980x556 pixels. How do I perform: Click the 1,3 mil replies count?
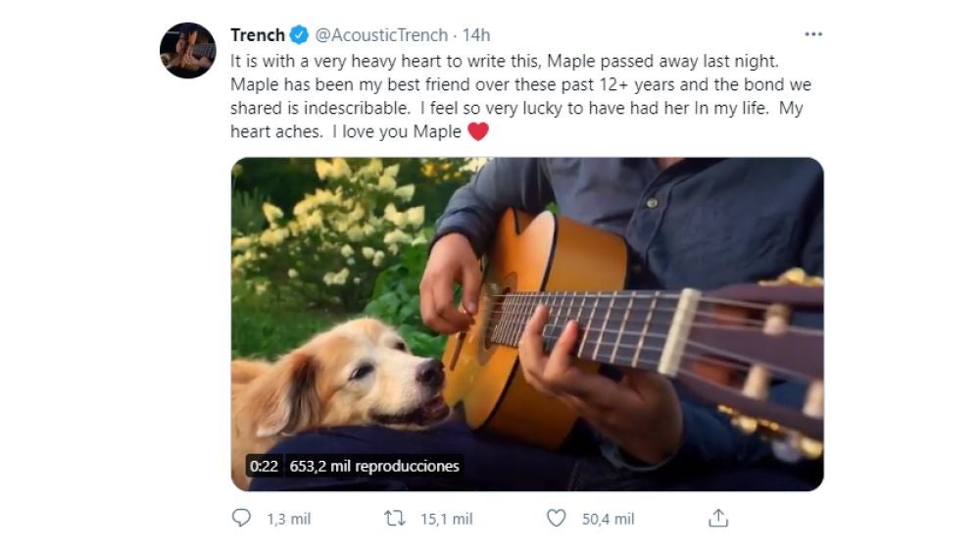pyautogui.click(x=288, y=519)
